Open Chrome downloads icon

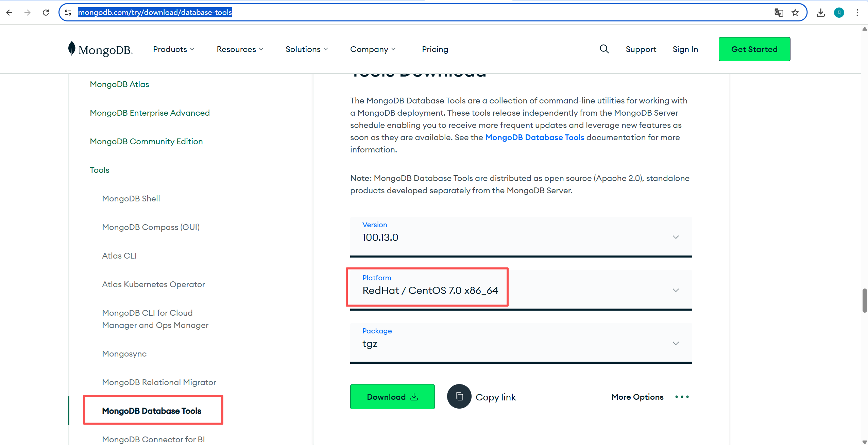[x=820, y=13]
